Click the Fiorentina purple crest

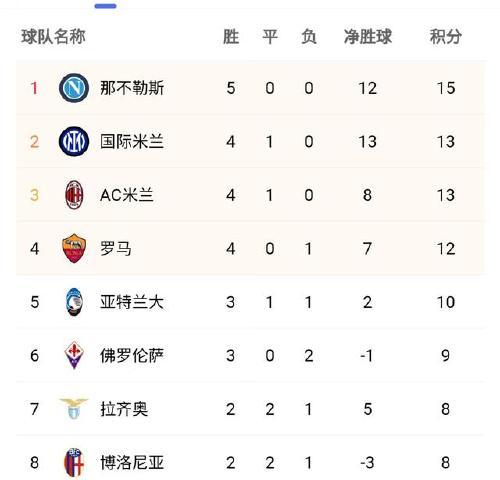[74, 355]
